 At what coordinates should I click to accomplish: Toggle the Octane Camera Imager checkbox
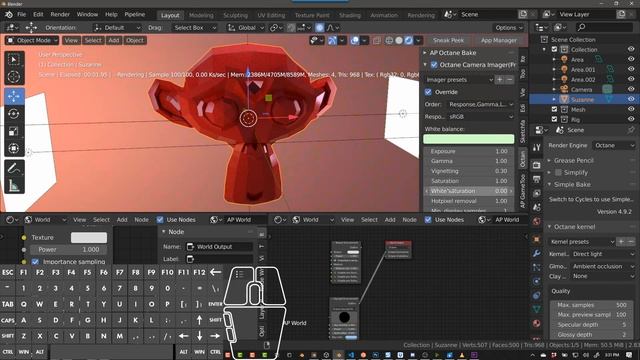coord(434,64)
